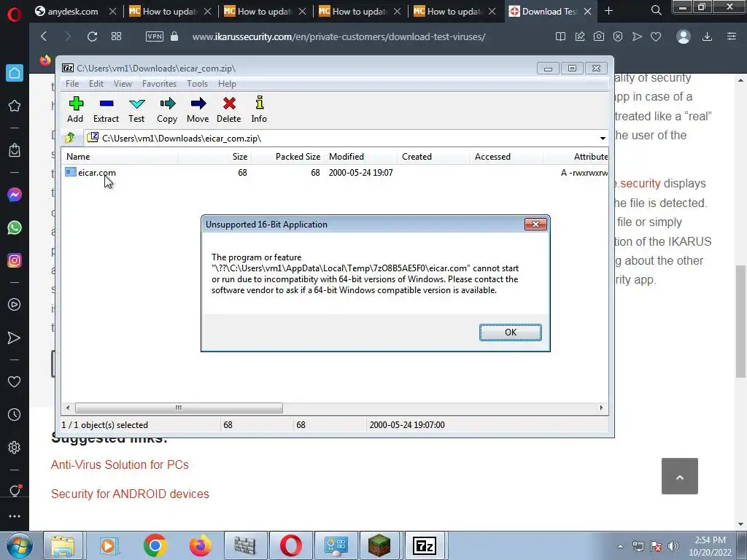Image resolution: width=747 pixels, height=560 pixels.
Task: Sort by Created column header
Action: pos(433,157)
